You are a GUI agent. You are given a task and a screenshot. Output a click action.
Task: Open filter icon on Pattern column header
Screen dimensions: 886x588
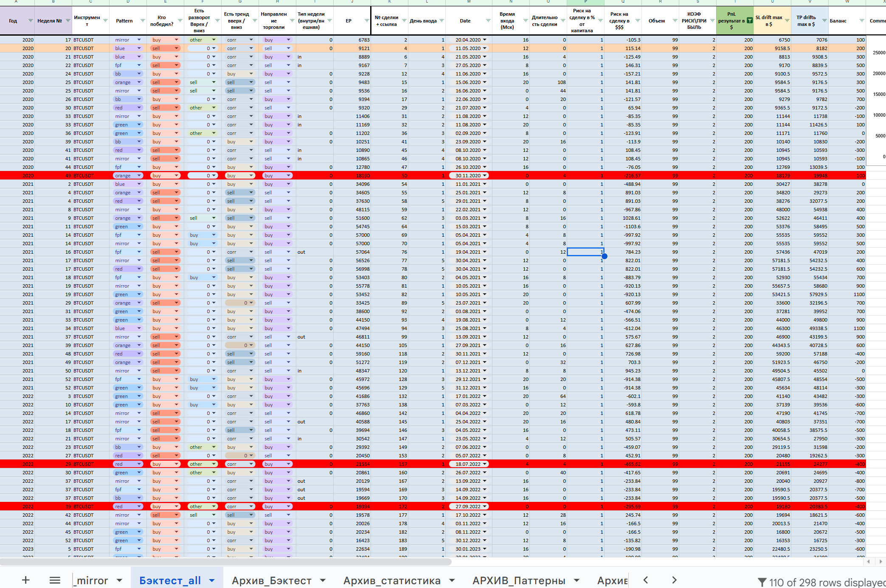[142, 21]
